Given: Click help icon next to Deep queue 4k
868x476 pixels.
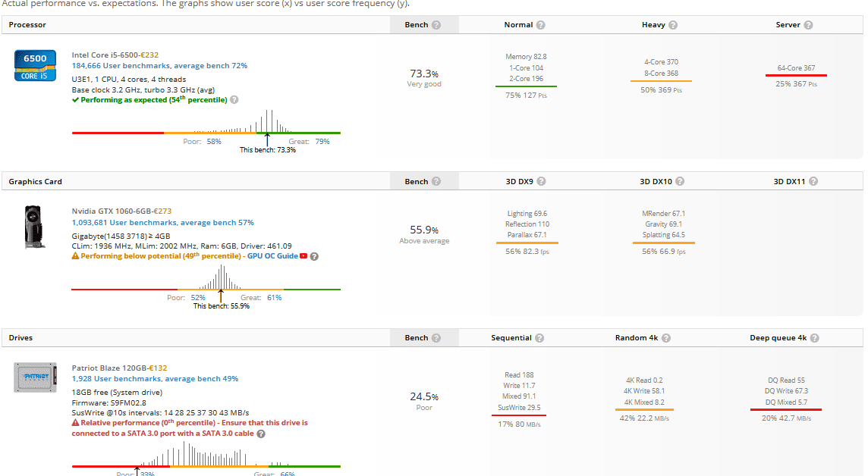Looking at the screenshot, I should pos(814,338).
